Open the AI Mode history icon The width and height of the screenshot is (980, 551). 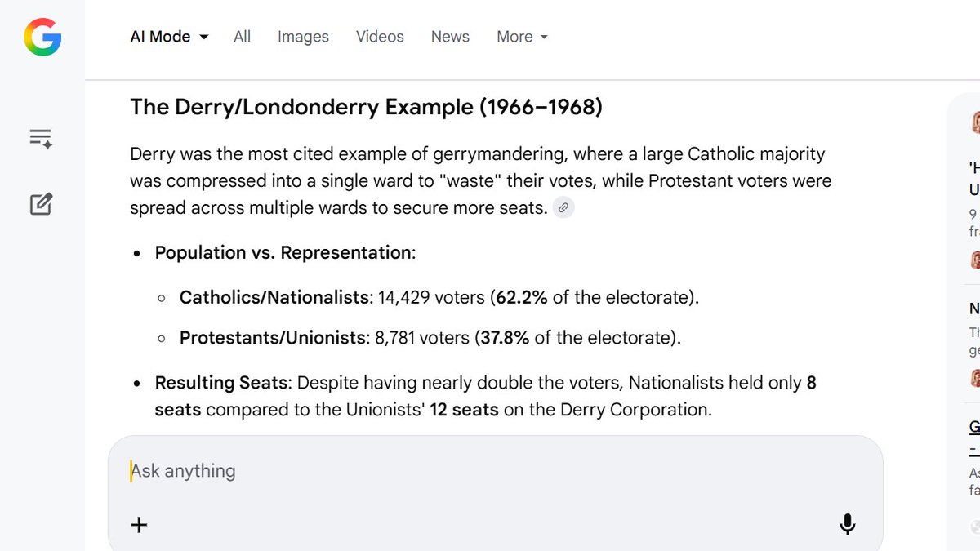coord(41,138)
